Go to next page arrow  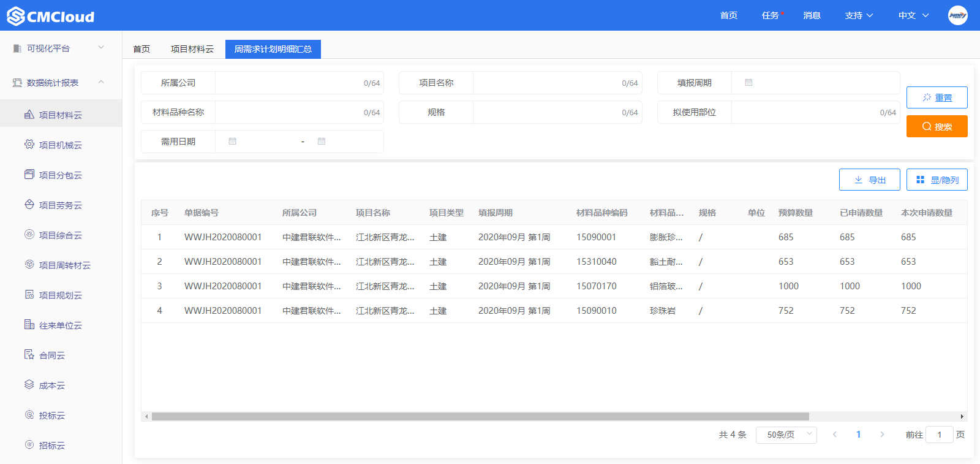(x=882, y=435)
